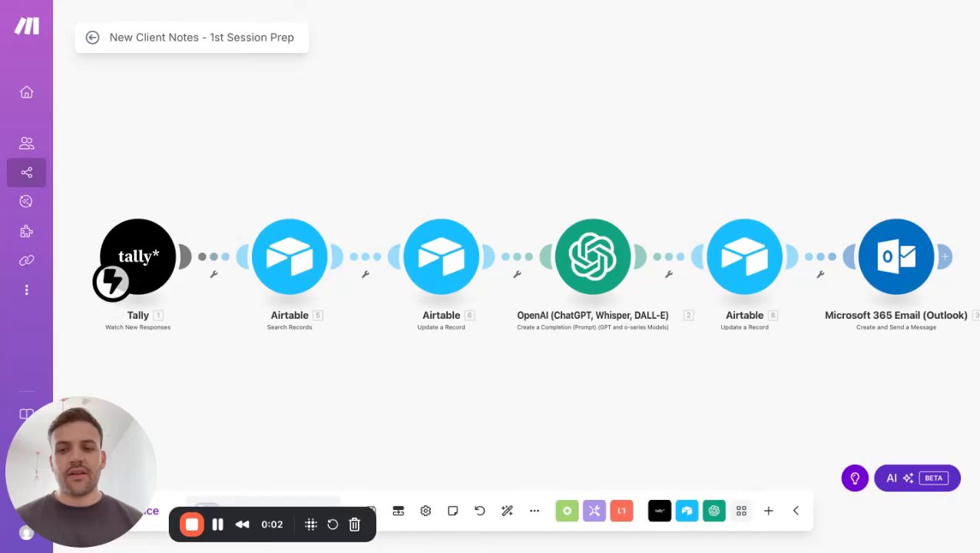Open Templates via the circular sidebar icon
The width and height of the screenshot is (980, 553).
(x=26, y=201)
